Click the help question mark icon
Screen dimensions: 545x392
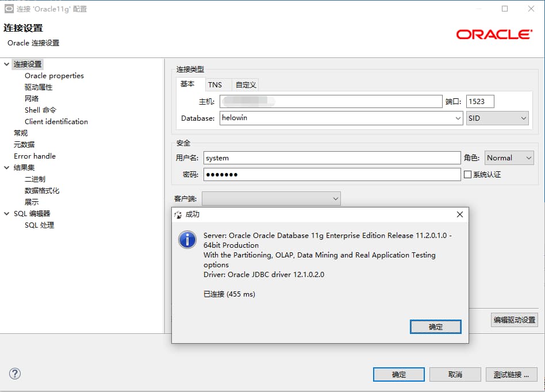point(15,374)
